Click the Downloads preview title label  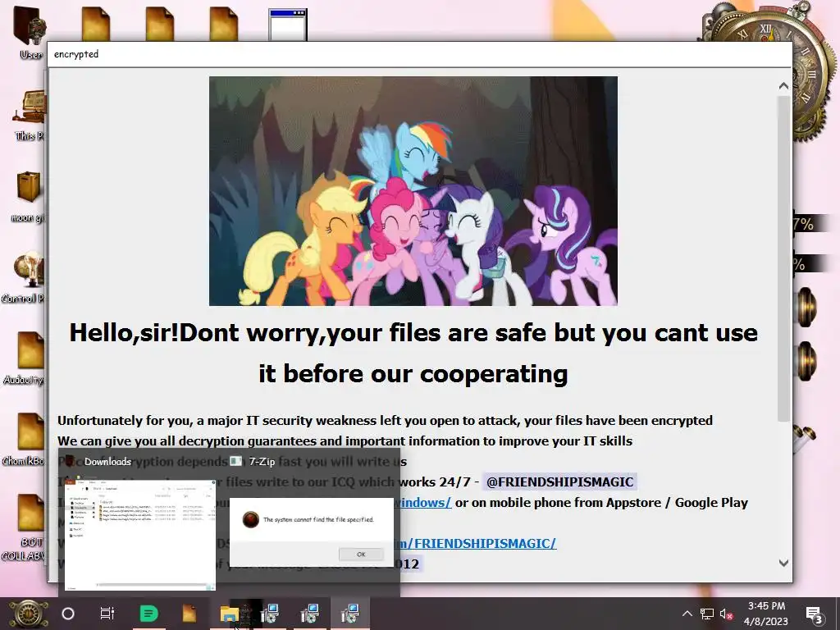click(107, 461)
